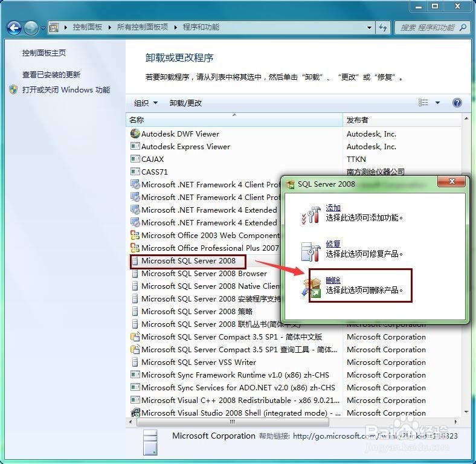
Task: Click Visual Studio 2008 Shell icon
Action: click(135, 413)
